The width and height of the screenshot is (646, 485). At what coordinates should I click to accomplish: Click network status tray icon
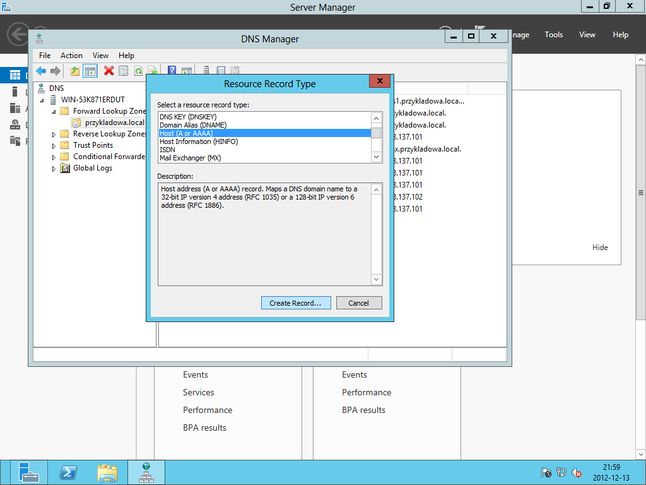561,472
